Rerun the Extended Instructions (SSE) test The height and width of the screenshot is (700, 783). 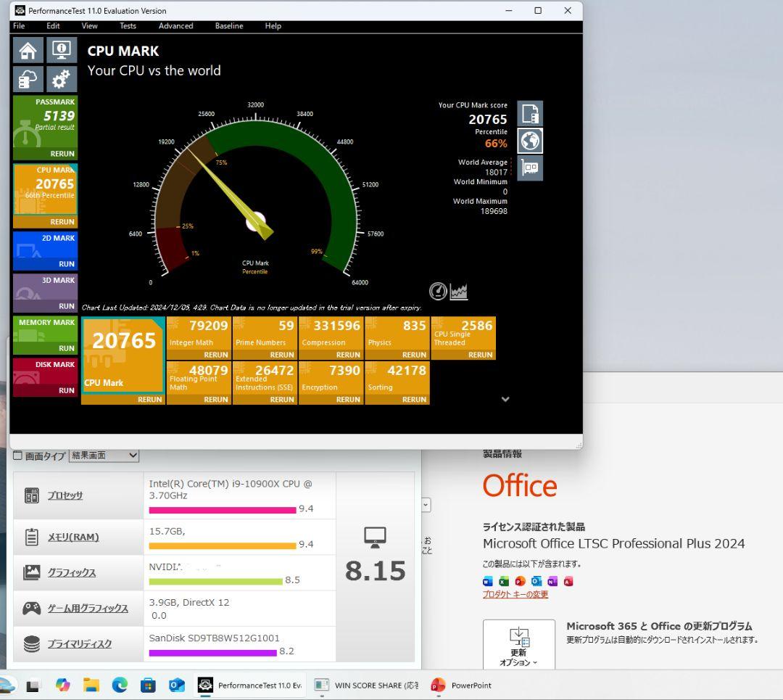pos(282,400)
